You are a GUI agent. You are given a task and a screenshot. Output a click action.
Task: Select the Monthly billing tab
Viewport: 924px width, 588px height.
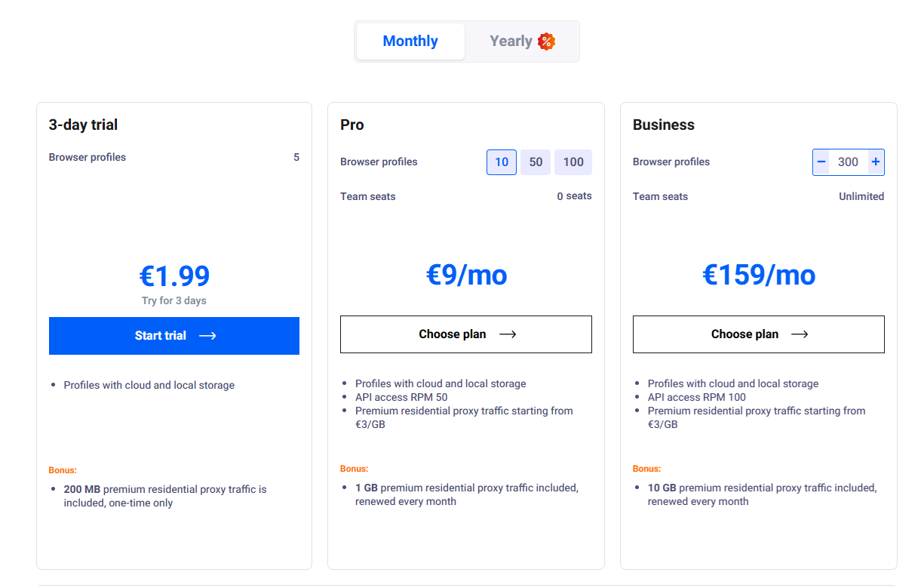(410, 42)
